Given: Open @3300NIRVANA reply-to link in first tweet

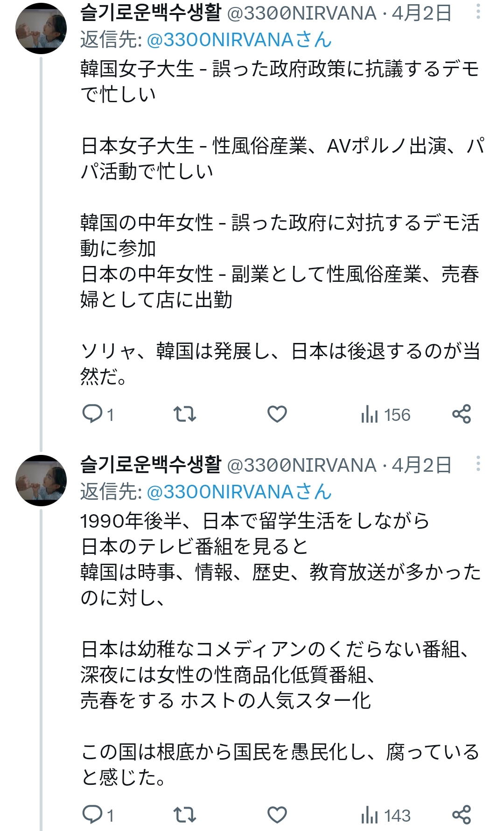Looking at the screenshot, I should coord(239,40).
